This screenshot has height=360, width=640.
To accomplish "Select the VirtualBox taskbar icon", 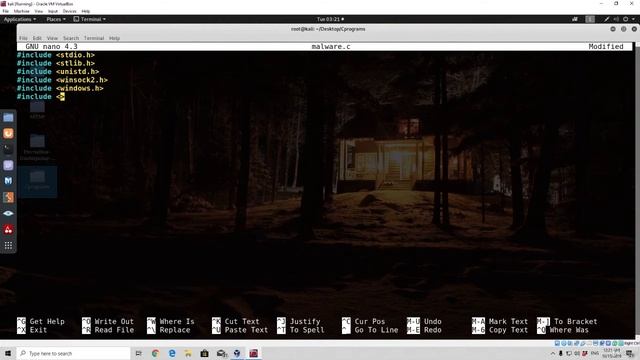I will click(237, 353).
